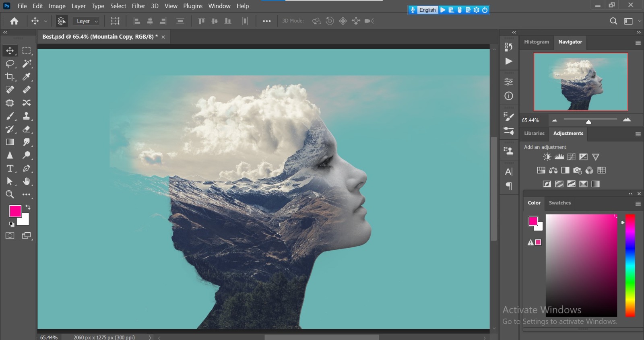Swap foreground and background colors
This screenshot has width=644, height=340.
(x=28, y=207)
